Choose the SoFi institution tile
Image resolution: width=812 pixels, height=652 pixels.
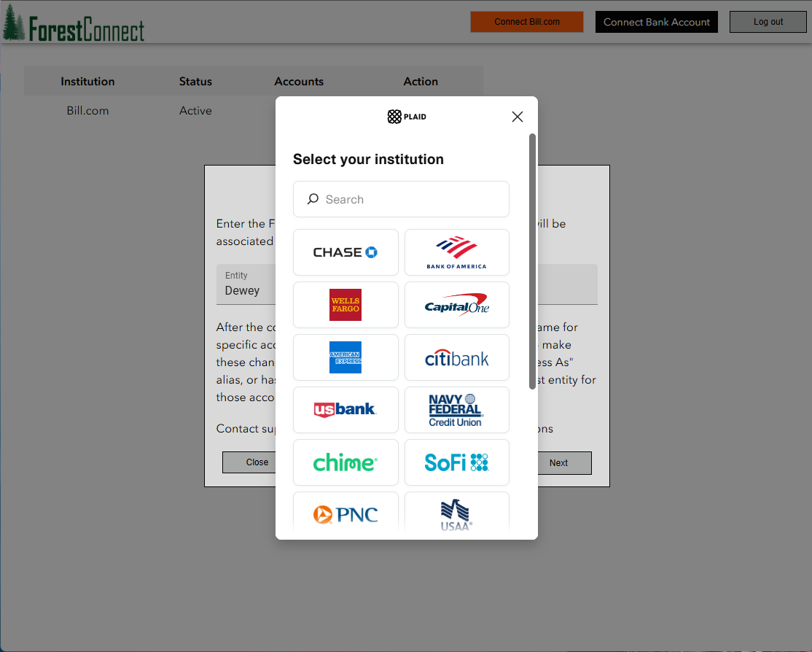coord(457,462)
